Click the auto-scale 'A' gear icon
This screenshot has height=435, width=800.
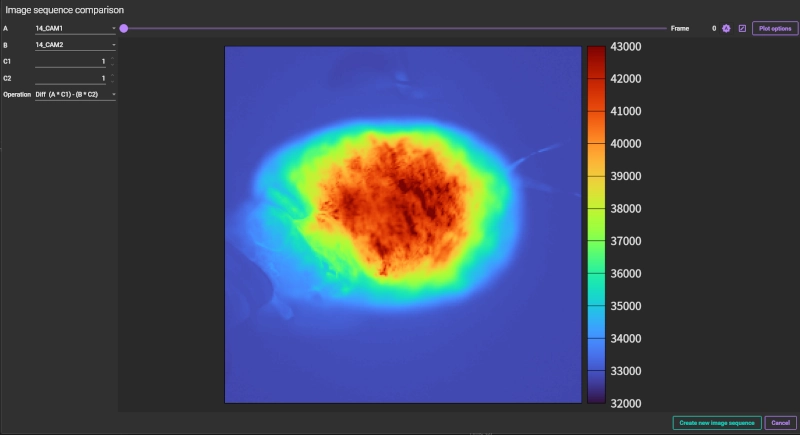(727, 28)
